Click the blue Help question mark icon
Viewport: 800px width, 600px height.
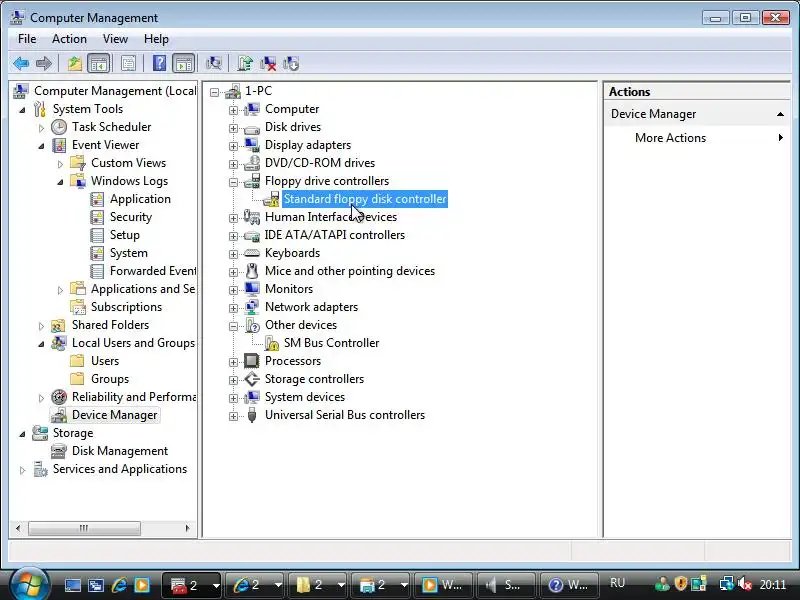159,63
